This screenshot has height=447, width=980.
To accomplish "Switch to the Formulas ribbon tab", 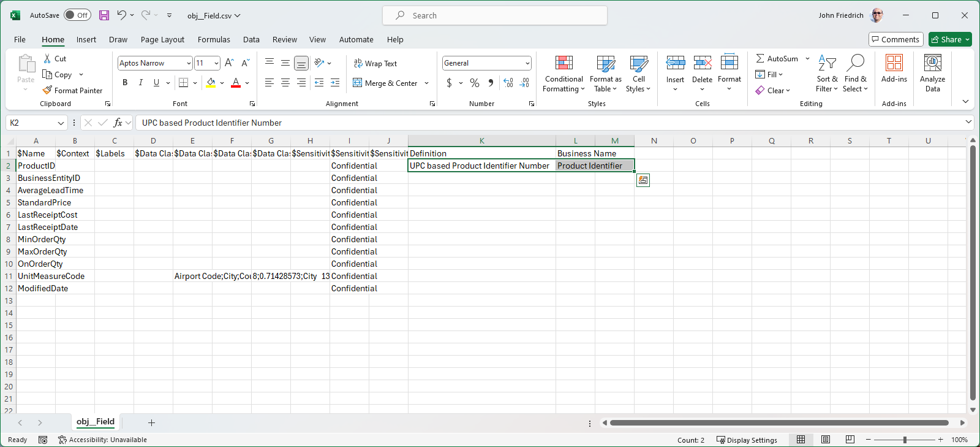I will click(214, 39).
